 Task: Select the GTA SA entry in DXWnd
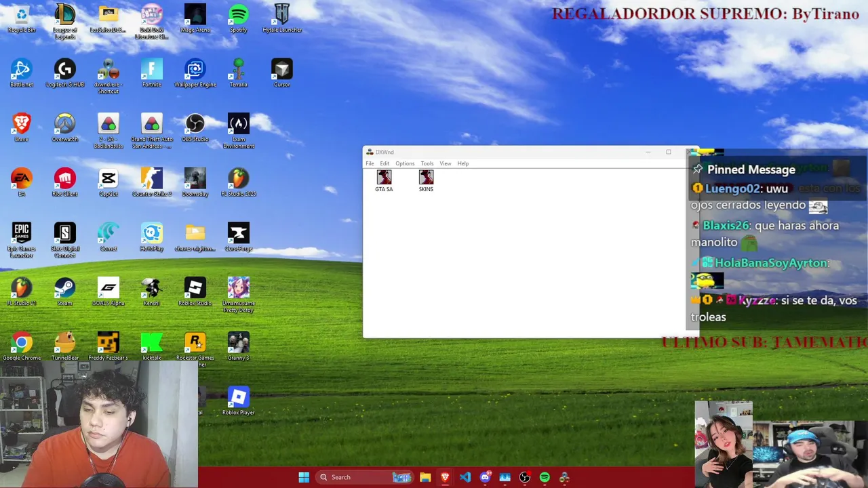point(384,181)
